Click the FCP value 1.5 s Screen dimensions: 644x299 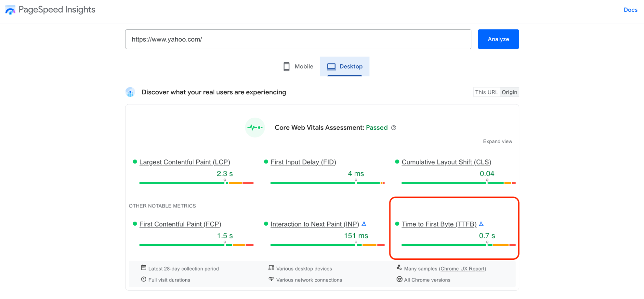(225, 236)
